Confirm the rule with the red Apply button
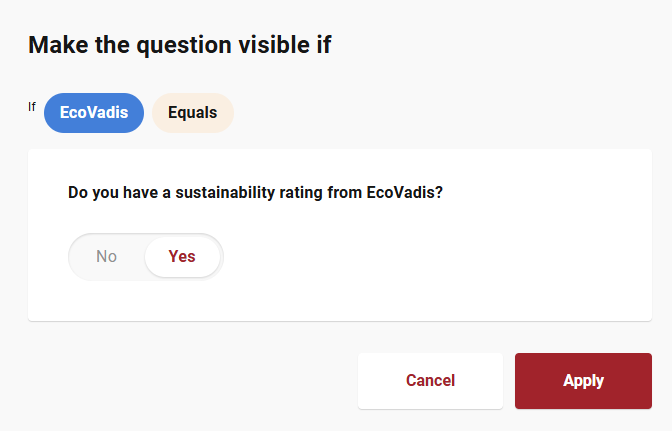This screenshot has height=431, width=672. pos(583,381)
